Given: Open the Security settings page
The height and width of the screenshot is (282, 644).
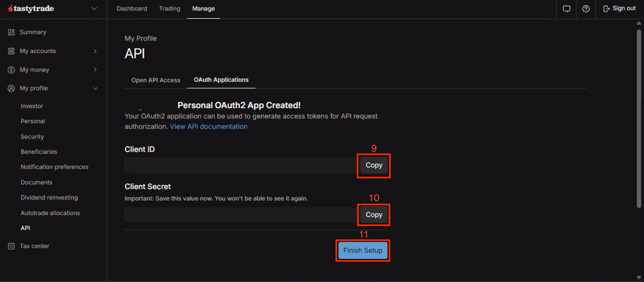Looking at the screenshot, I should pos(32,137).
